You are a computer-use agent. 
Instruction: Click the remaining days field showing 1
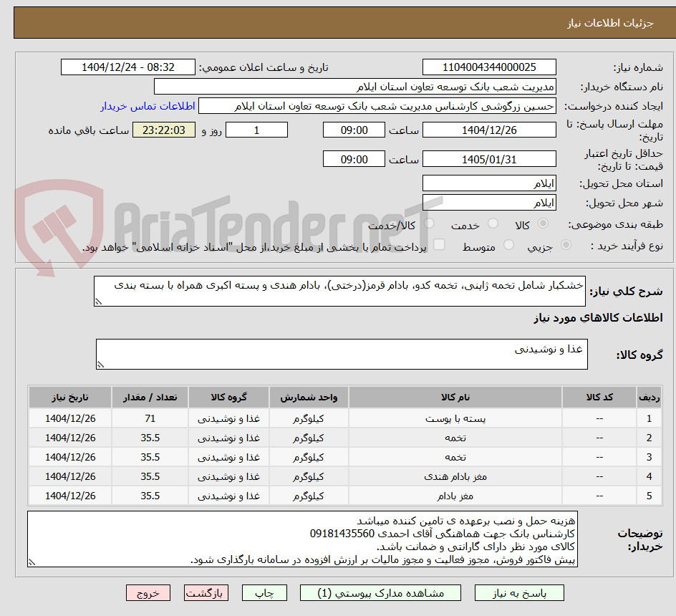tap(256, 130)
